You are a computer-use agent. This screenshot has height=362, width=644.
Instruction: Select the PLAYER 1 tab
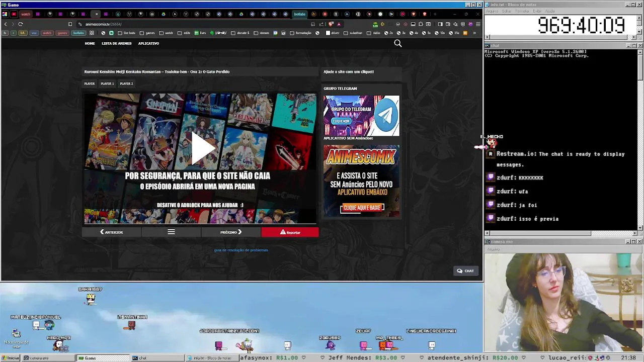pos(107,83)
